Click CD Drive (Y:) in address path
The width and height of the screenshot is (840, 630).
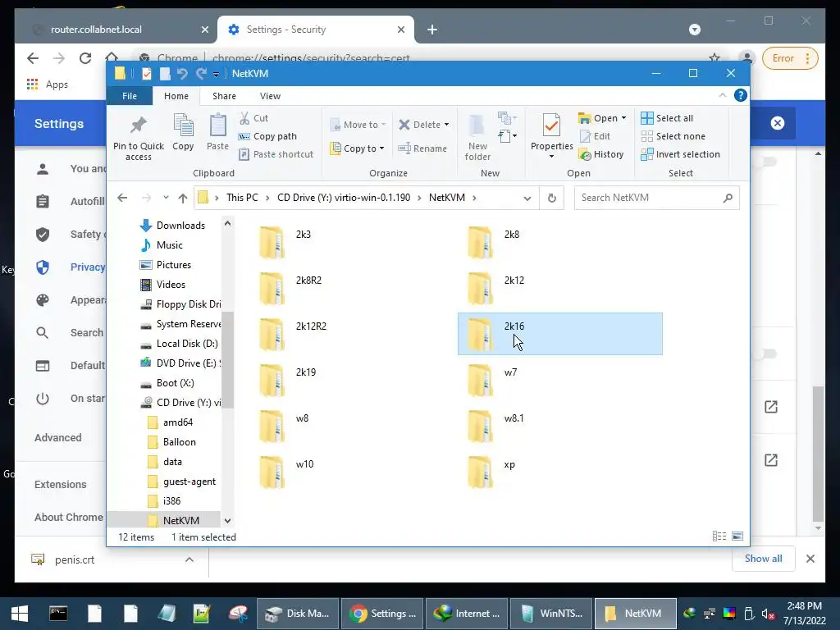pos(344,198)
